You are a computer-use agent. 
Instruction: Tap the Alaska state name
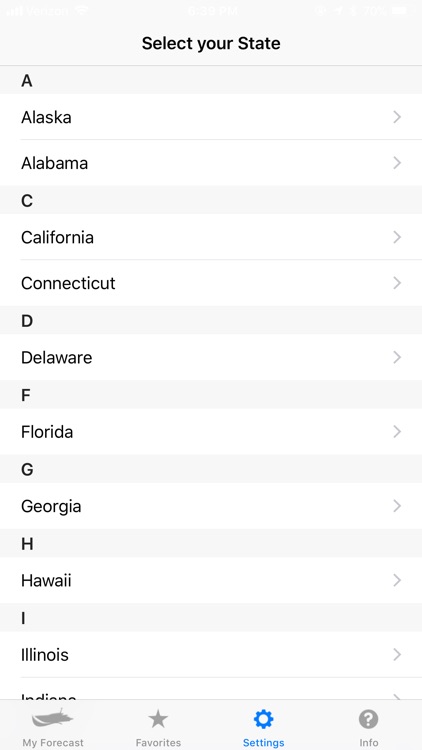pyautogui.click(x=46, y=117)
